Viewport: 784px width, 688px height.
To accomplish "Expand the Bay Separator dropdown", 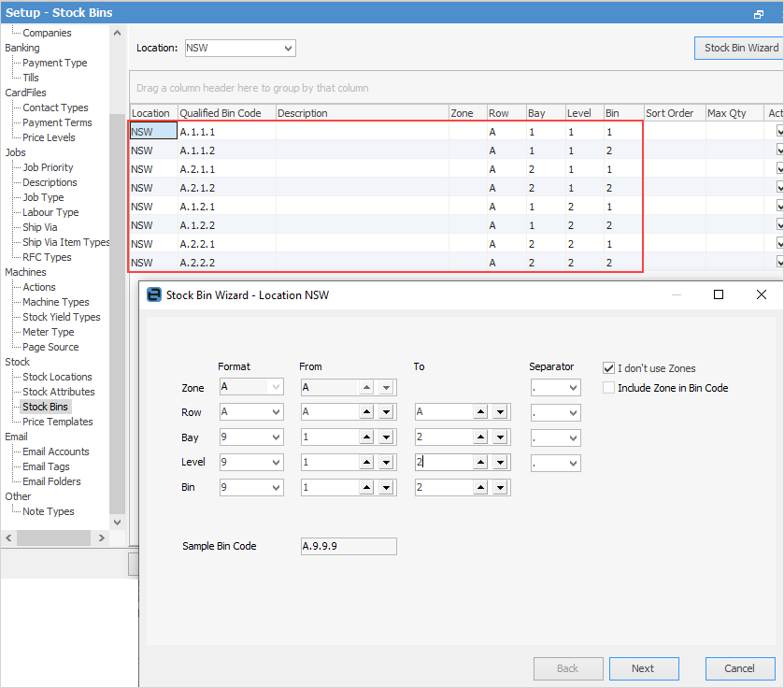I will [x=572, y=437].
